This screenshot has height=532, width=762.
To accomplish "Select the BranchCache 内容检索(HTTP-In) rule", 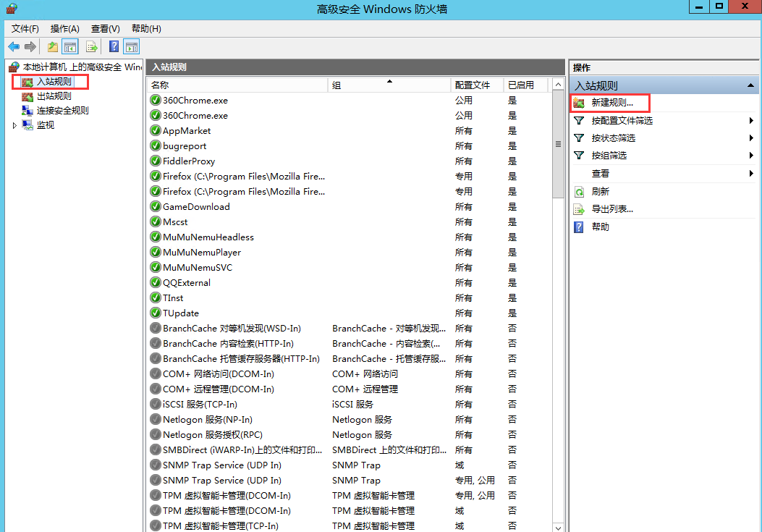I will (x=349, y=344).
